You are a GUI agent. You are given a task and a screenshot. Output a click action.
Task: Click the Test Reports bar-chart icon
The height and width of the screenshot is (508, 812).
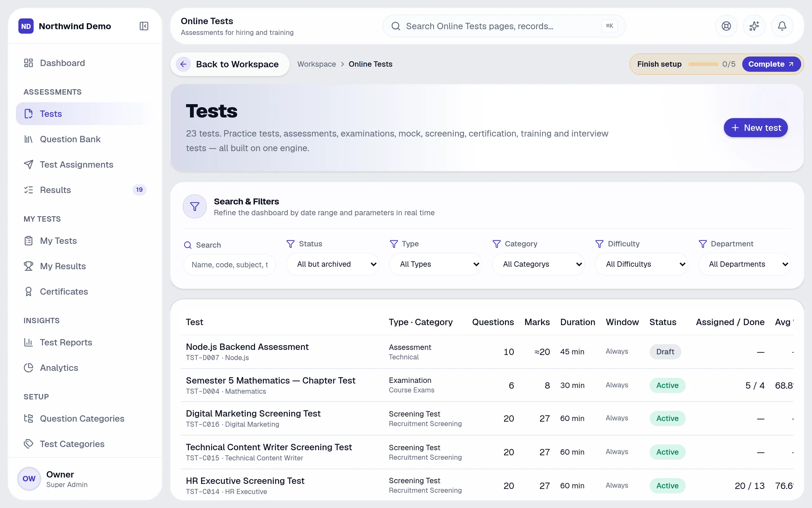click(29, 342)
